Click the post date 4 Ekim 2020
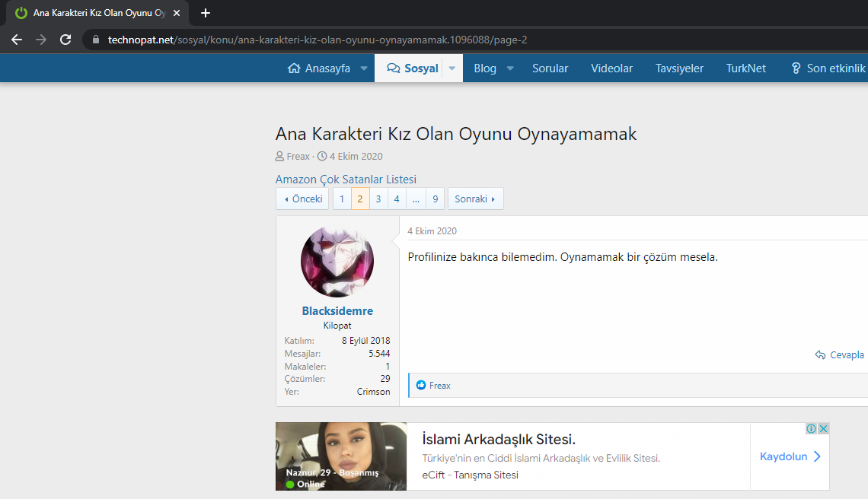The height and width of the screenshot is (499, 868). tap(432, 231)
